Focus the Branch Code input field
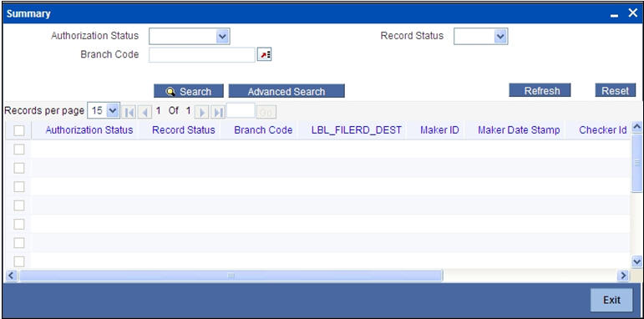This screenshot has height=319, width=644. pyautogui.click(x=201, y=54)
